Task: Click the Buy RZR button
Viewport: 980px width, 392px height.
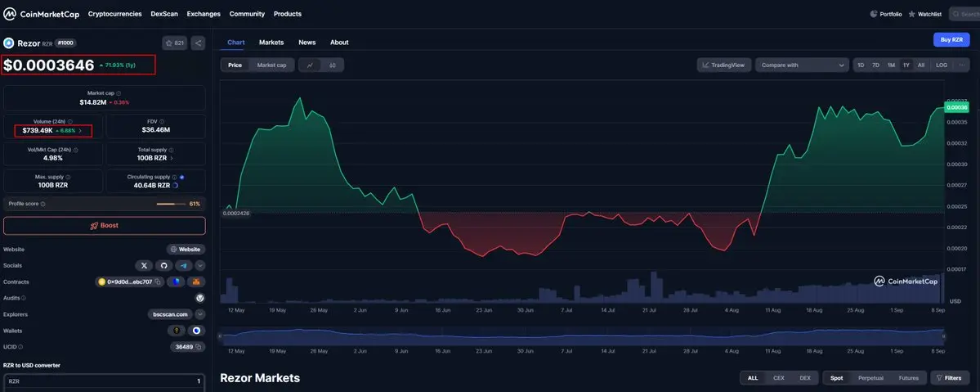Action: click(951, 39)
